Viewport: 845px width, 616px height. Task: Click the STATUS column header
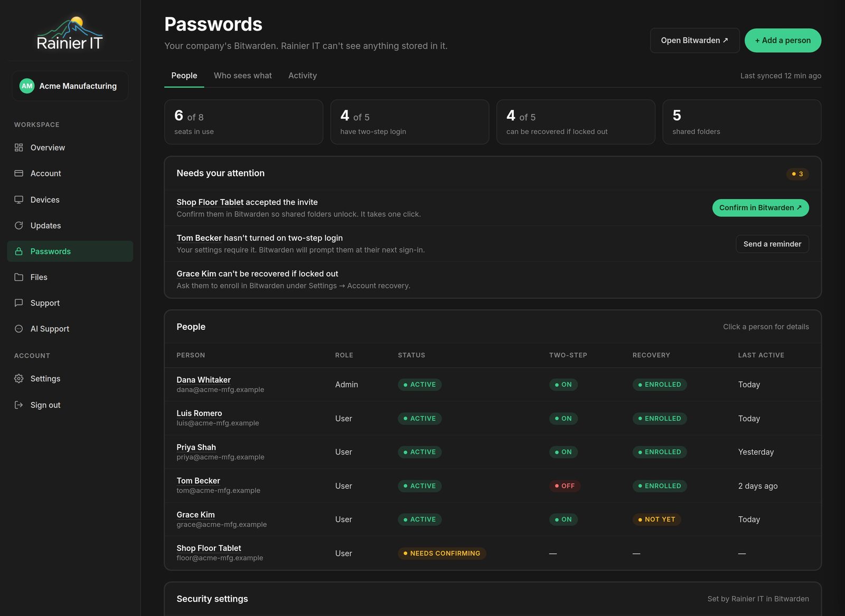[x=411, y=355]
